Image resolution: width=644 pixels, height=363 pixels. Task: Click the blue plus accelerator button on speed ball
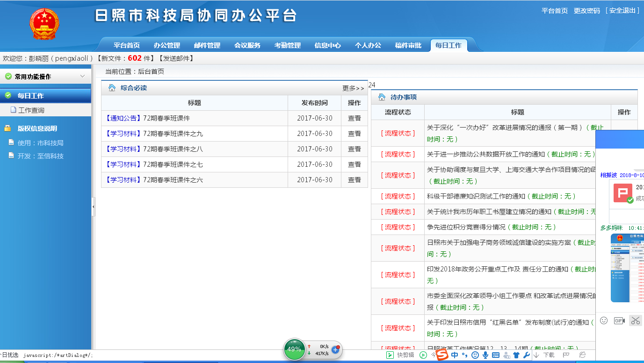tap(335, 349)
